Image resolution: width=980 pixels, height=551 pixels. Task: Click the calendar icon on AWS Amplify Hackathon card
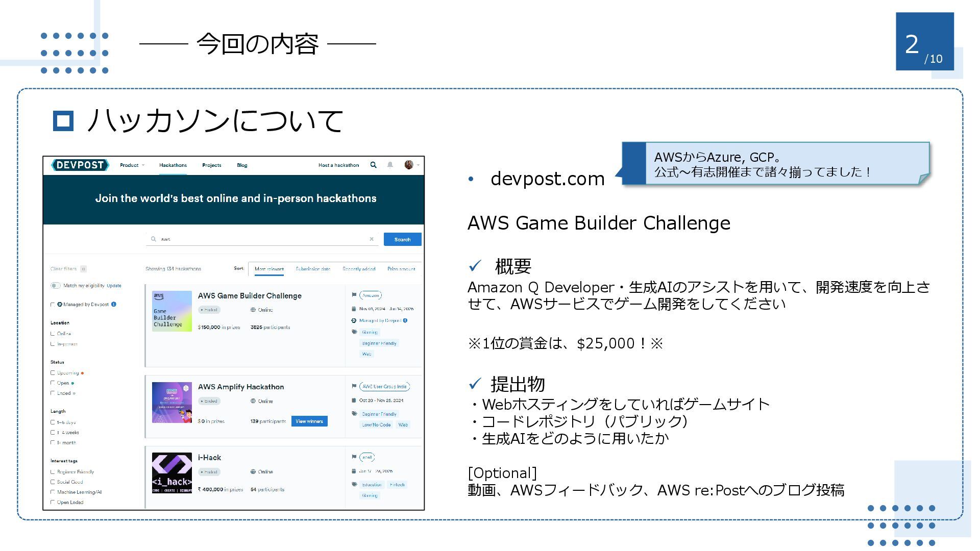tap(354, 400)
